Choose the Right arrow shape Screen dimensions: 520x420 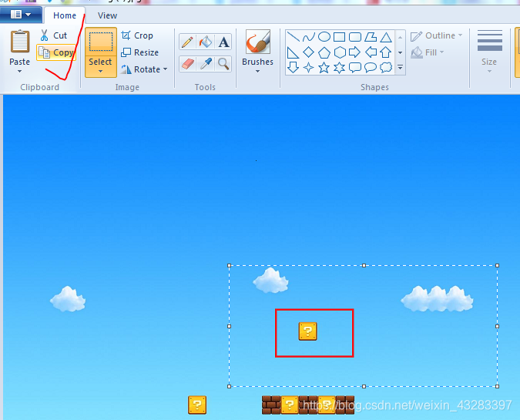pos(355,52)
